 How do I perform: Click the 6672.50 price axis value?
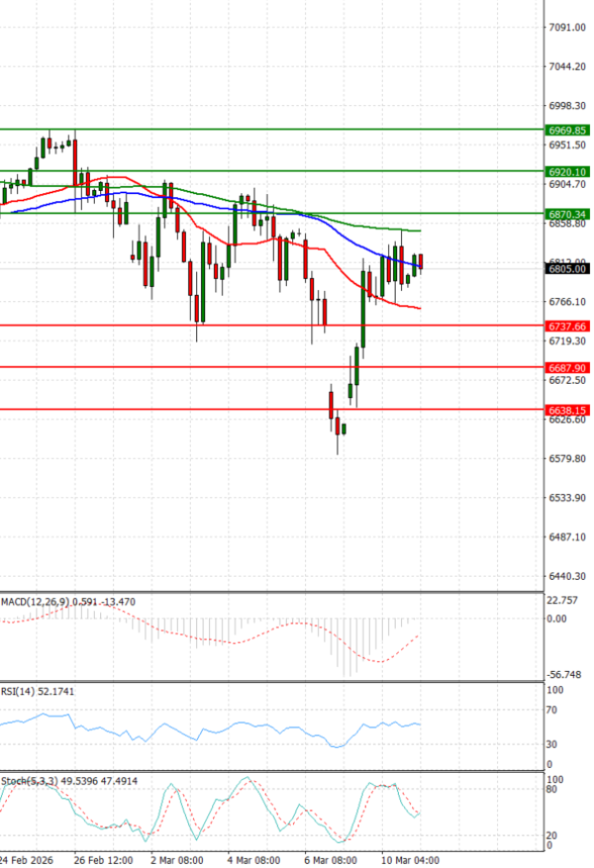tap(567, 380)
